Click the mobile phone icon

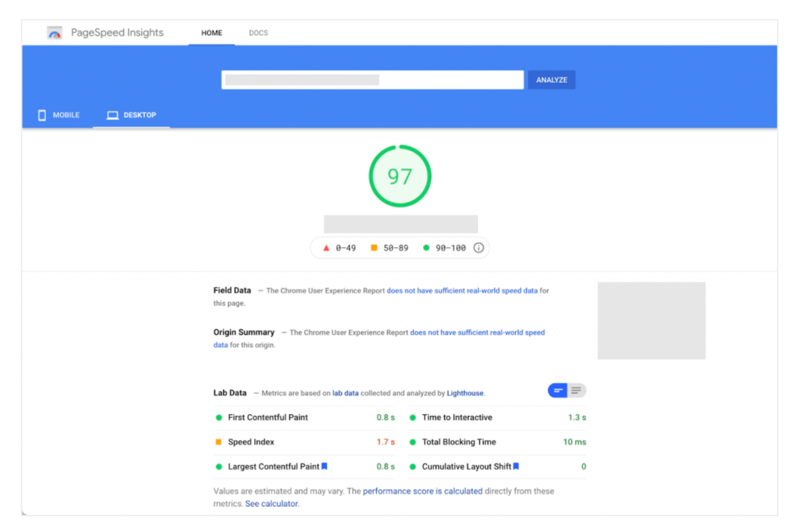tap(42, 115)
